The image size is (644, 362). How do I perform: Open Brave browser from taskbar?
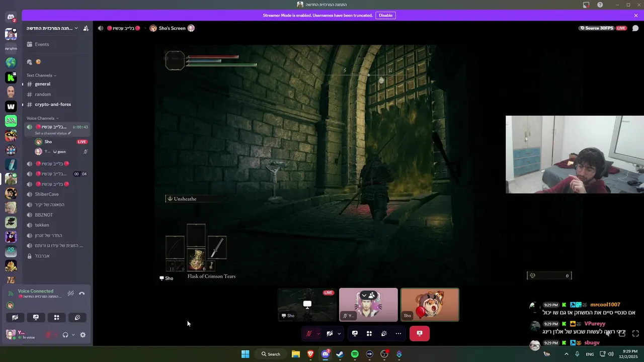(x=310, y=354)
